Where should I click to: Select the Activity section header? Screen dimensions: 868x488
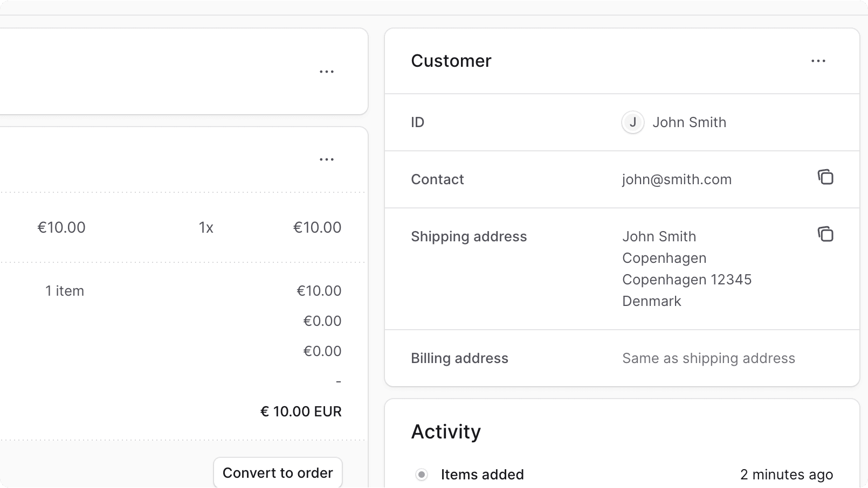446,431
